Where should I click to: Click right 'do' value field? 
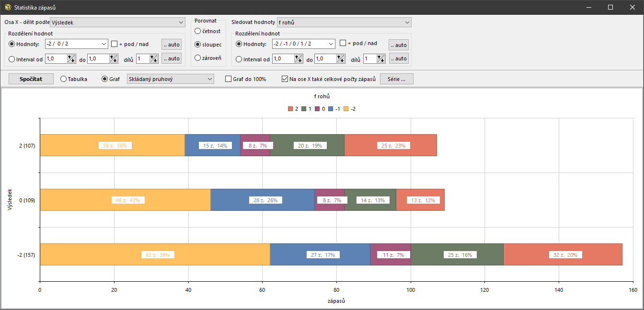tap(325, 58)
